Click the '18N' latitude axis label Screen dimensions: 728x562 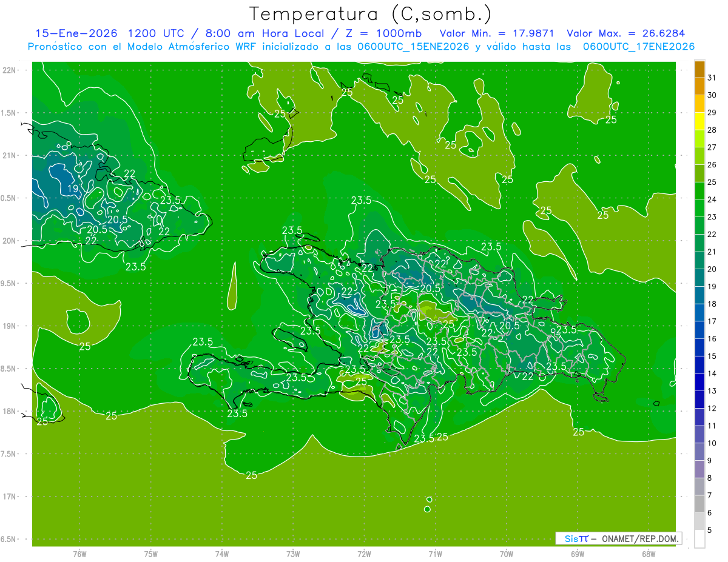click(x=10, y=411)
